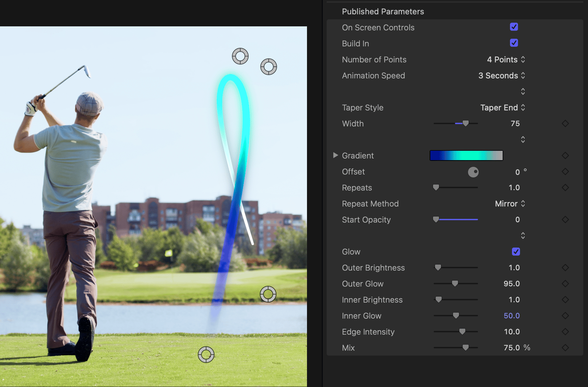Click the Gradient color bar
Viewport: 588px width, 387px height.
pyautogui.click(x=466, y=155)
